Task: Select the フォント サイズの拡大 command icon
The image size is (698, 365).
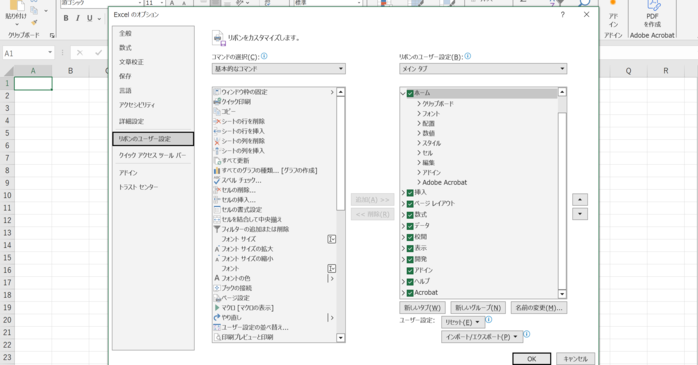Action: coord(217,249)
